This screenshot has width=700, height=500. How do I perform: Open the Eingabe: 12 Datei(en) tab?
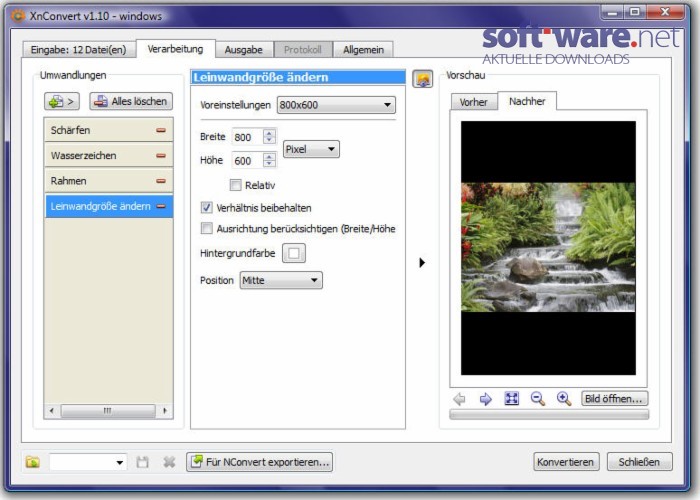click(x=79, y=50)
